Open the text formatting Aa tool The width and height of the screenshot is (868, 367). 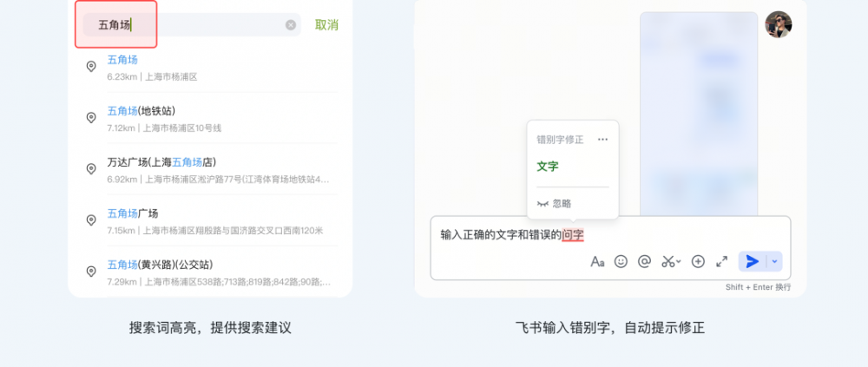(x=597, y=261)
